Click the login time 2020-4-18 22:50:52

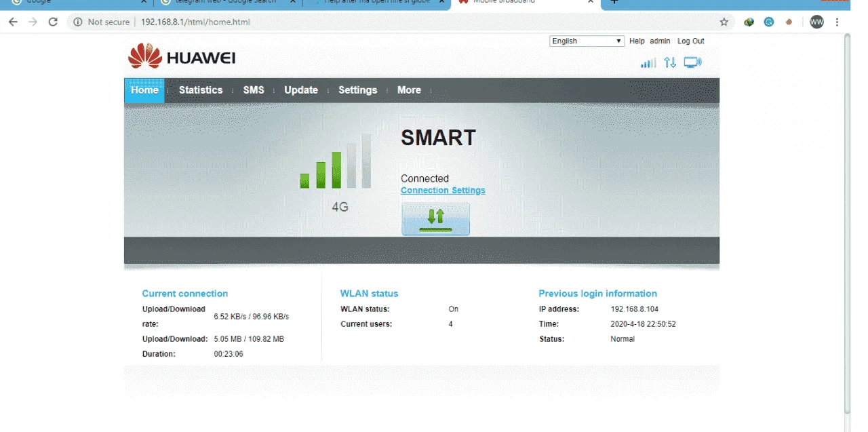643,324
